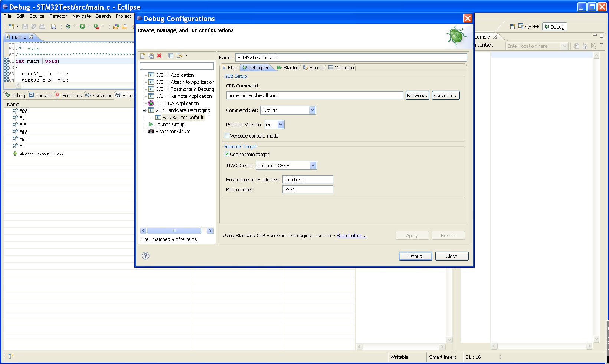Image resolution: width=609 pixels, height=364 pixels.
Task: Open the Run toolbar button dropdown arrow
Action: coord(89,26)
